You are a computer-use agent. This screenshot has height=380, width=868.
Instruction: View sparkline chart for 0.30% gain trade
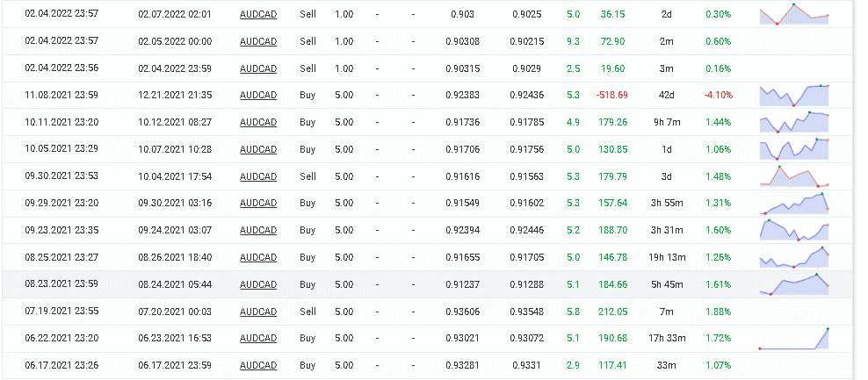[x=794, y=14]
